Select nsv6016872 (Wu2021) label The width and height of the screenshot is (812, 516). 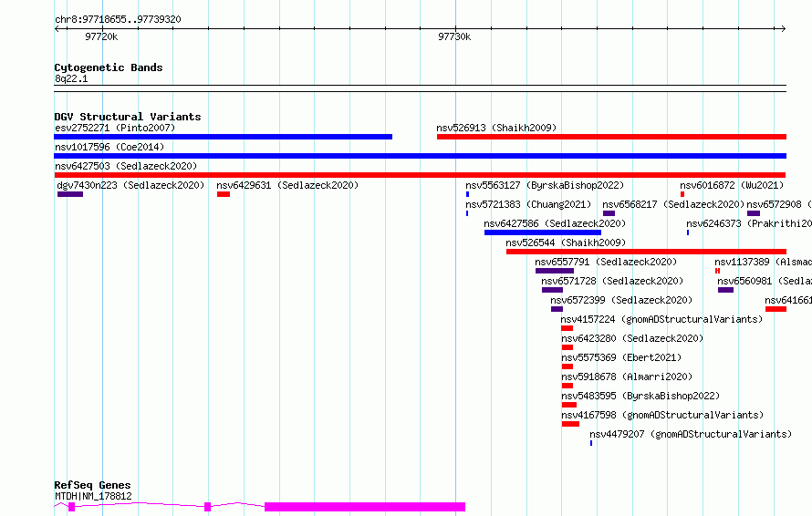tap(732, 185)
